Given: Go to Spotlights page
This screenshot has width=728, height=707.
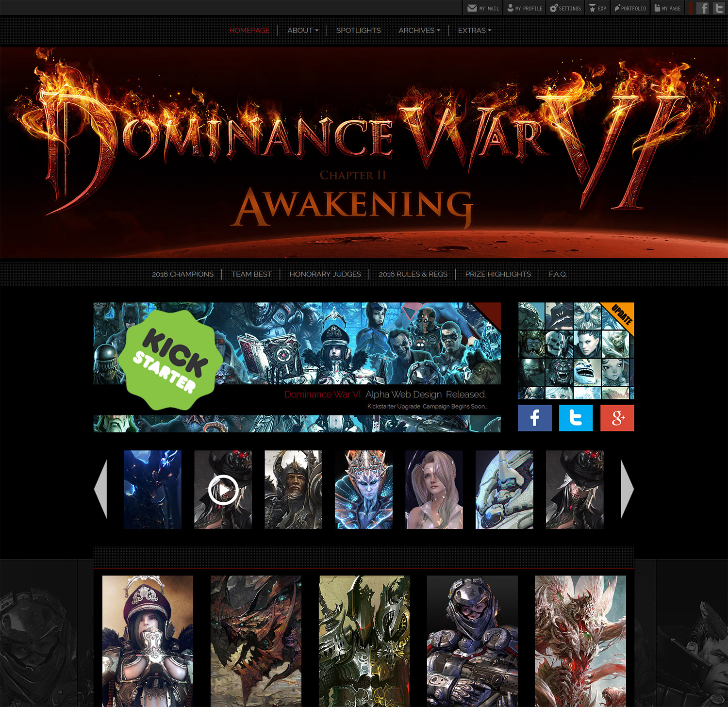Looking at the screenshot, I should tap(358, 30).
